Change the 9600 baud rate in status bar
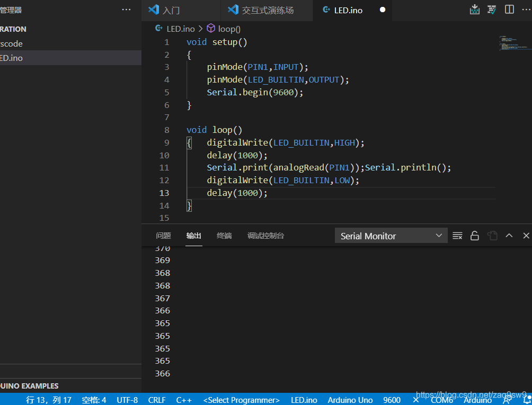This screenshot has width=532, height=405. pyautogui.click(x=392, y=400)
